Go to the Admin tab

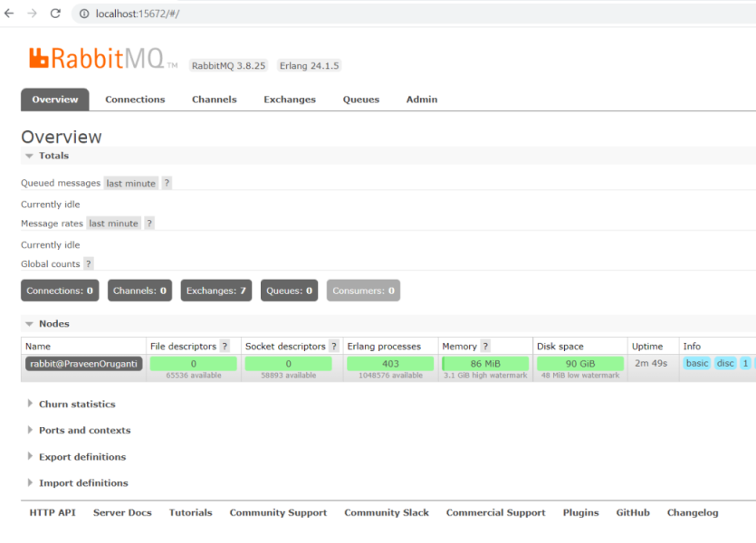422,100
